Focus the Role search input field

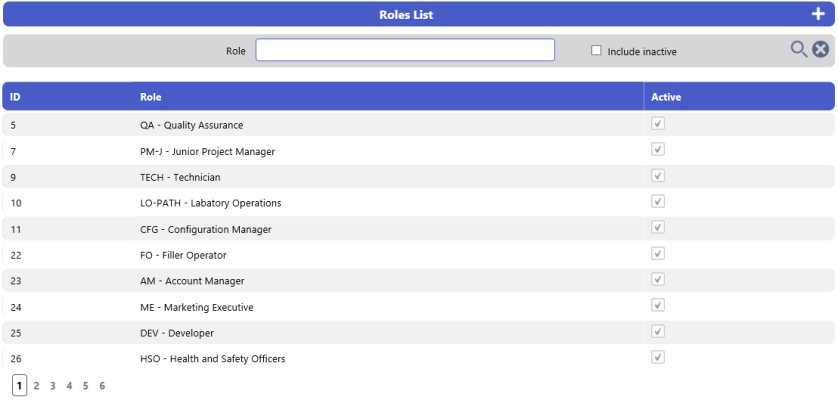[405, 50]
